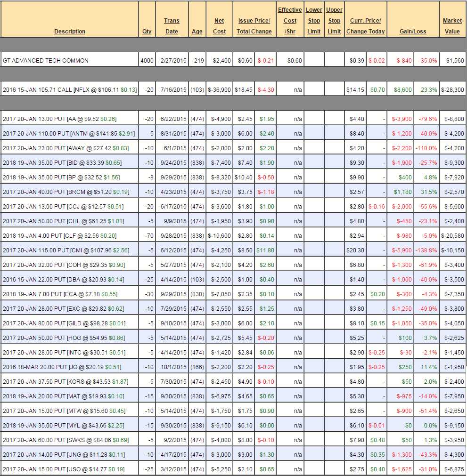Image resolution: width=467 pixels, height=476 pixels.
Task: Click the CLF position's $-20,580 market value
Action: click(451, 236)
